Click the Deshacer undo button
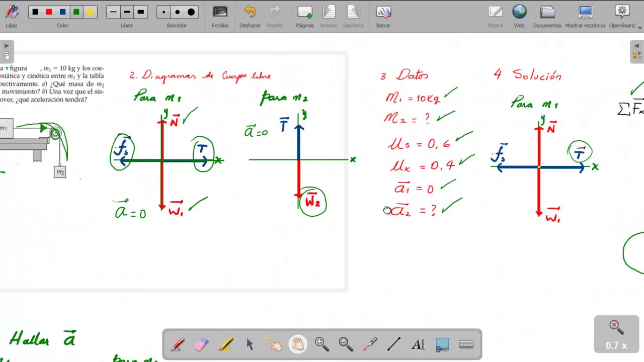The height and width of the screenshot is (362, 644). pos(250,16)
